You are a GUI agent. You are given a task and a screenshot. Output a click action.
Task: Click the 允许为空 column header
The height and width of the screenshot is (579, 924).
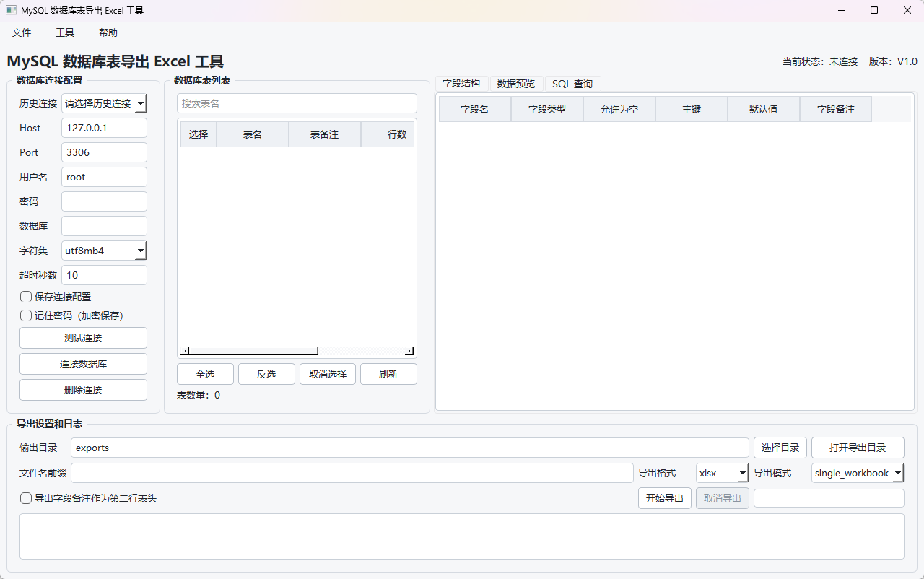pyautogui.click(x=619, y=109)
